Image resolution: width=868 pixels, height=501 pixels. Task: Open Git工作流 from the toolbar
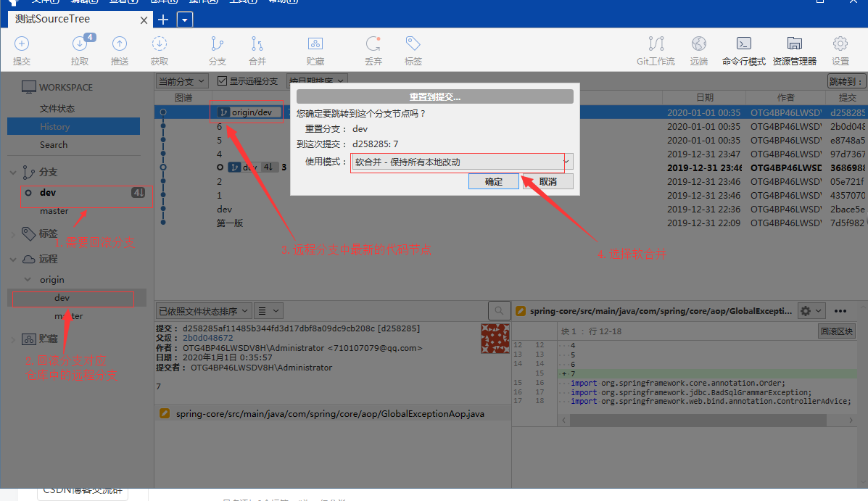click(x=656, y=50)
